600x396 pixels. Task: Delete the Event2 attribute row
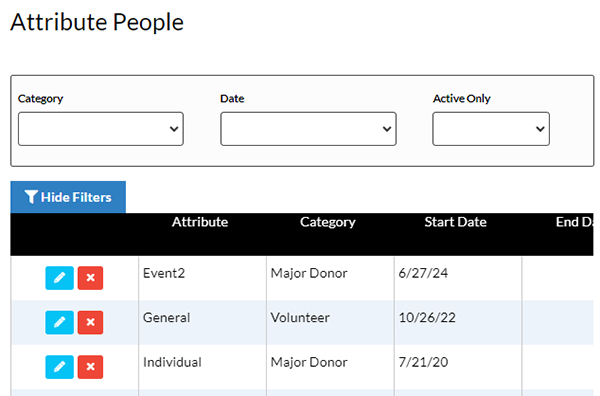coord(90,278)
